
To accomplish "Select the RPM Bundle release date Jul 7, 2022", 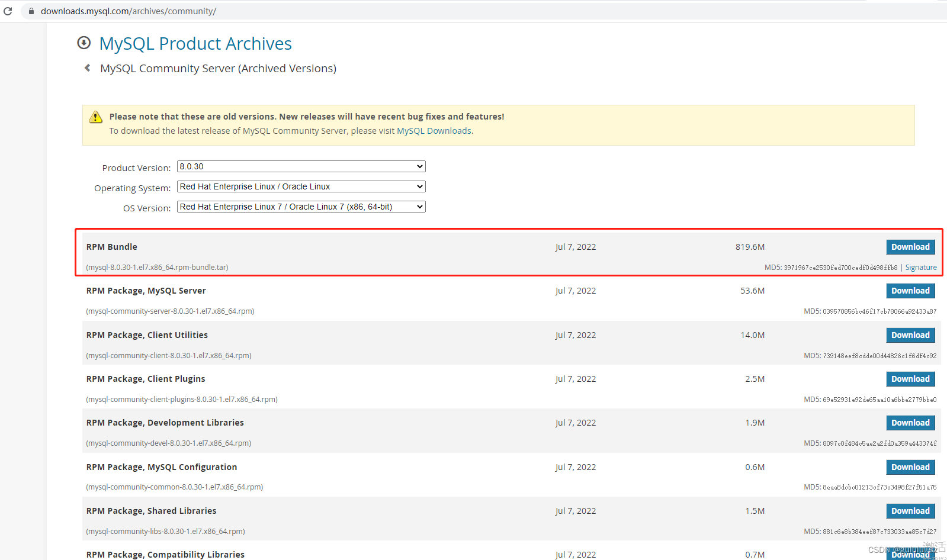I will click(x=576, y=247).
